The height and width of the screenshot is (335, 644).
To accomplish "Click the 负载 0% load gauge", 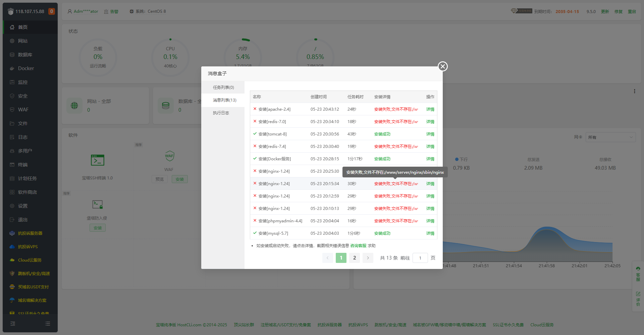I will [98, 57].
